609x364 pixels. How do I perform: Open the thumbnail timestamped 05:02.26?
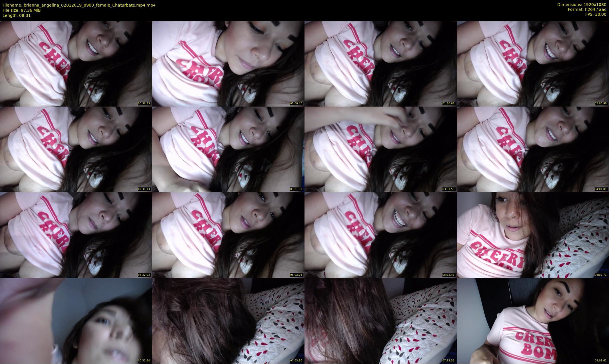click(228, 235)
